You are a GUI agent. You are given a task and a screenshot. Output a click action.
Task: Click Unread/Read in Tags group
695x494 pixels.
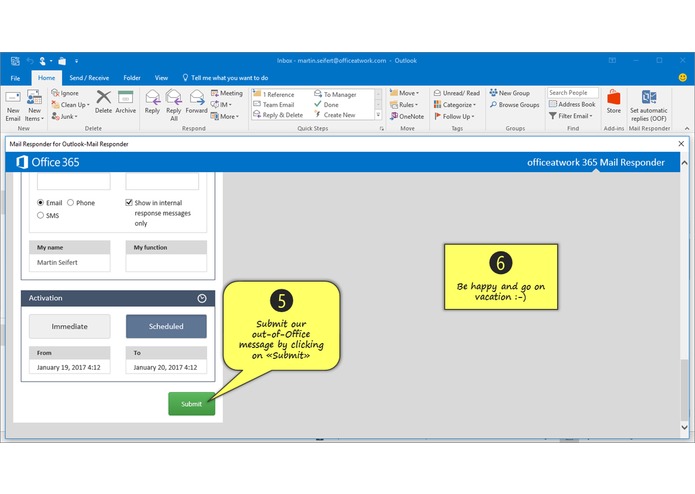[457, 93]
